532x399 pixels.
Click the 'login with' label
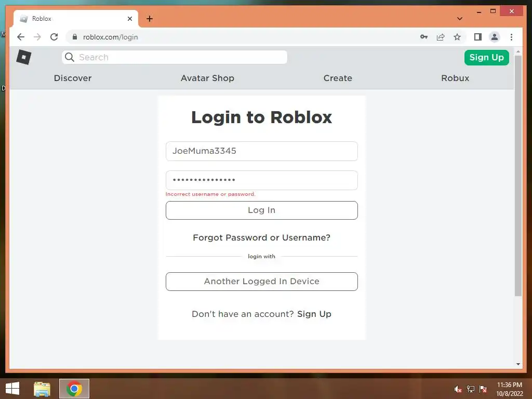(x=262, y=256)
